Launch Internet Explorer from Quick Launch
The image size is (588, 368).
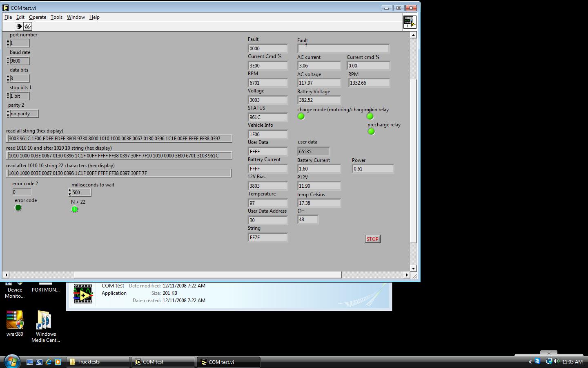coord(49,362)
